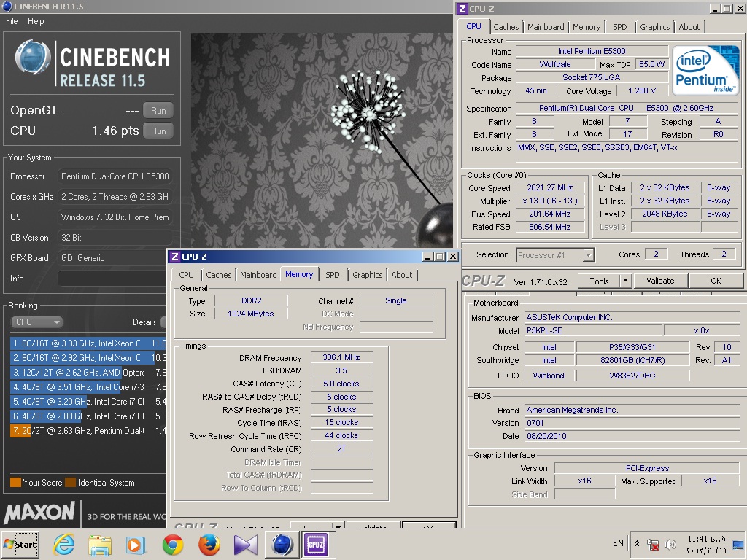Click the DRAM Frequency 336.1 MHz value
Screen dimensions: 747x560
[341, 357]
